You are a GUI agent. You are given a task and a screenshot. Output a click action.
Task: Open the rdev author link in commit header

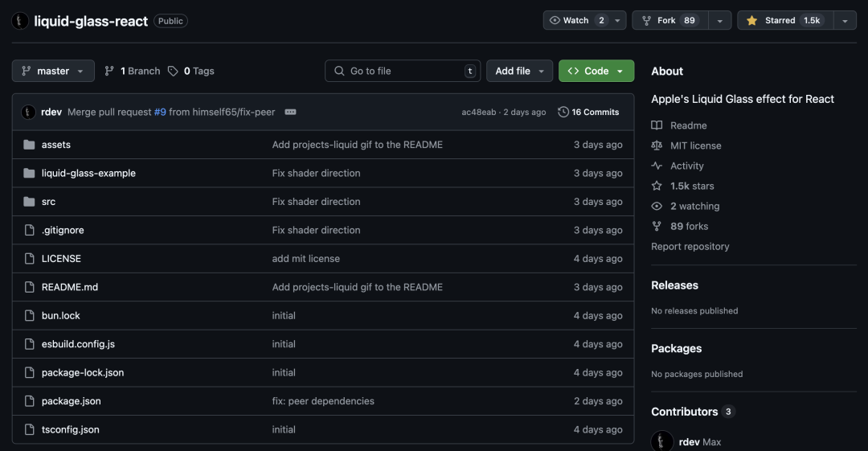51,112
